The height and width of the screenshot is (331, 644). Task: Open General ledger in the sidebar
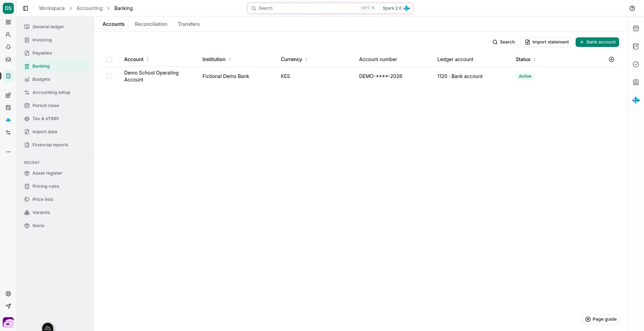[55, 27]
